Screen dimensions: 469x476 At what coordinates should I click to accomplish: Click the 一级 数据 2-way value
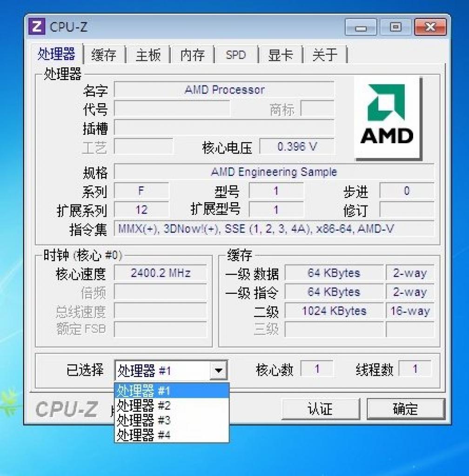(x=410, y=273)
